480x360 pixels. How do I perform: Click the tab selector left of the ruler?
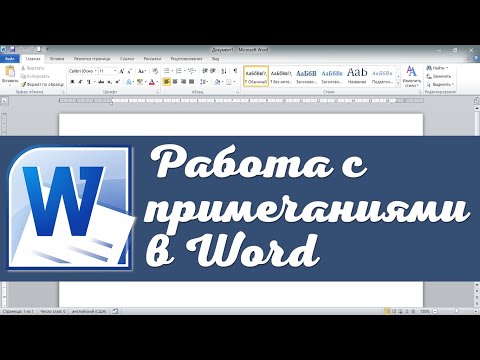point(4,100)
